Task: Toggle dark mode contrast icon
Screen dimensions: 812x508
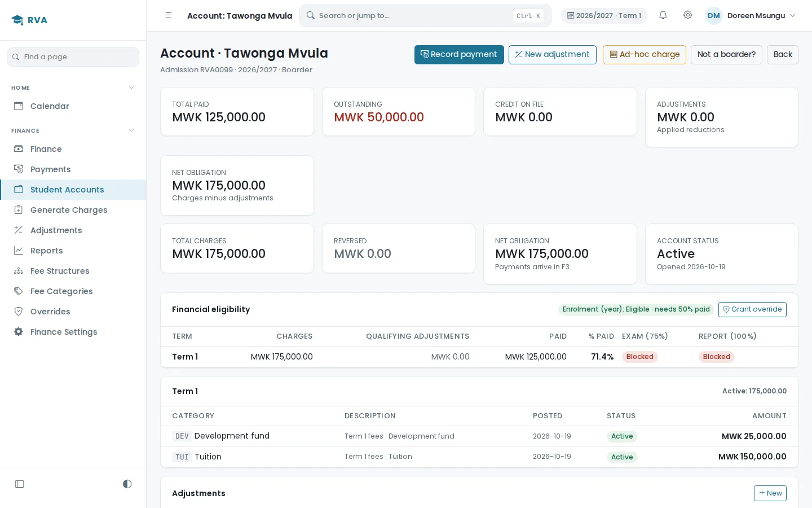Action: [x=127, y=484]
